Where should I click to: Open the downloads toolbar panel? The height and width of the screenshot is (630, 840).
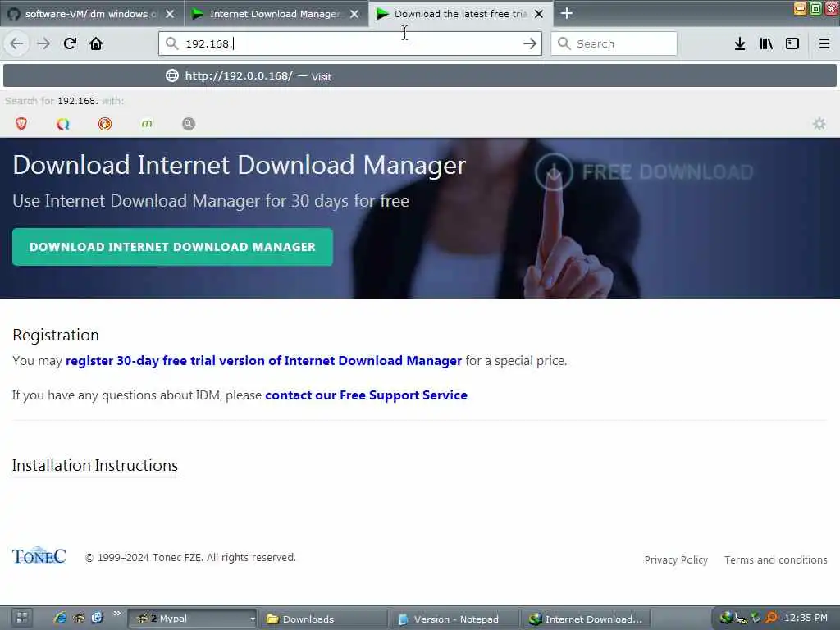tap(740, 43)
